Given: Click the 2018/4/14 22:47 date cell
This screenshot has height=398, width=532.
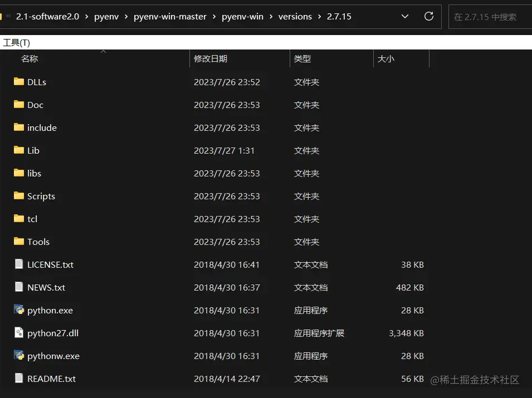Looking at the screenshot, I should coord(227,379).
